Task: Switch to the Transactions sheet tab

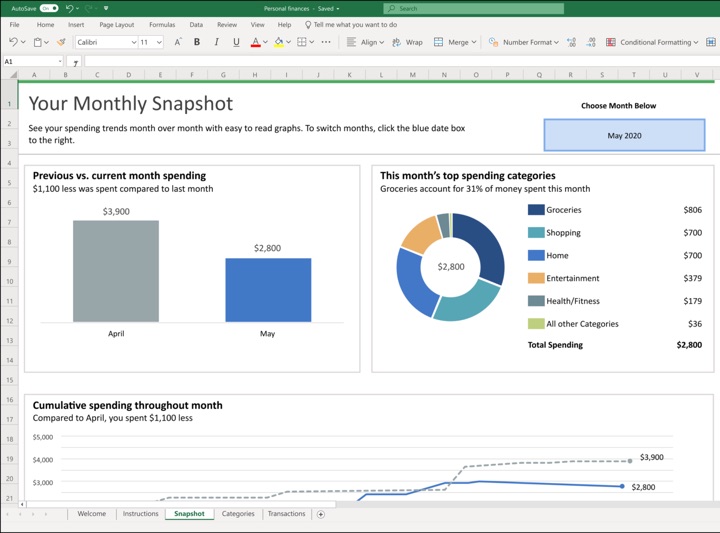Action: (286, 514)
